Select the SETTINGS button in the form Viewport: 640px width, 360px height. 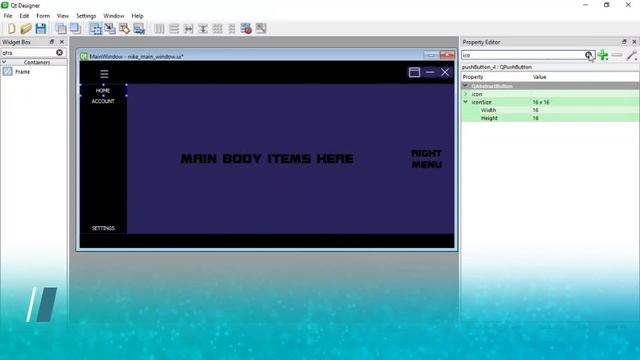[x=103, y=228]
